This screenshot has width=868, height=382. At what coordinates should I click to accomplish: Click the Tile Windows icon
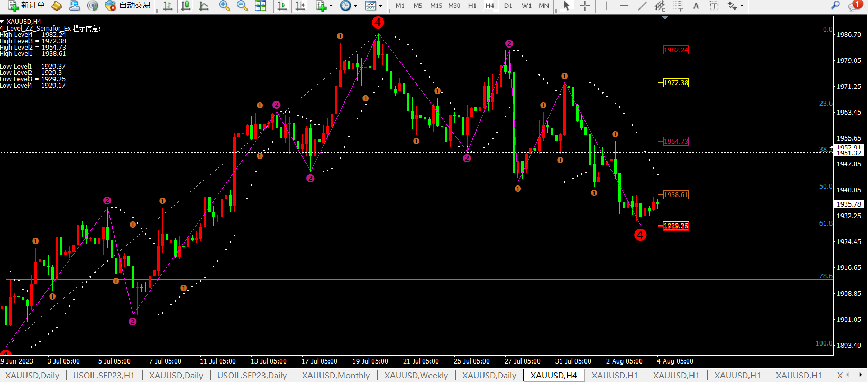(260, 6)
